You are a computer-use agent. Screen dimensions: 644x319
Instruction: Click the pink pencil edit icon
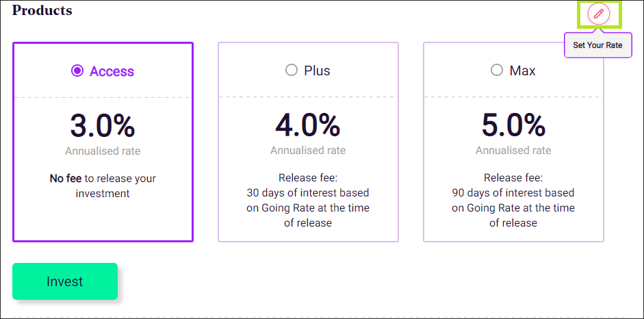point(599,14)
